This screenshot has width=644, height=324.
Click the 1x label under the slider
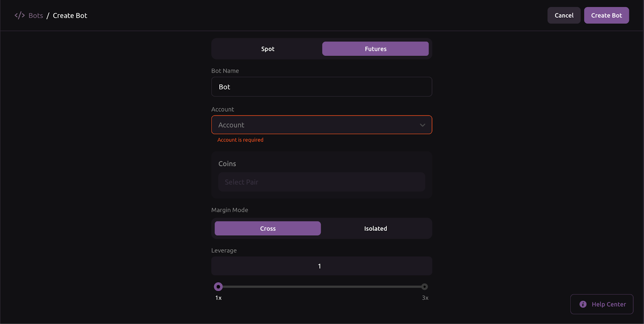[218, 298]
